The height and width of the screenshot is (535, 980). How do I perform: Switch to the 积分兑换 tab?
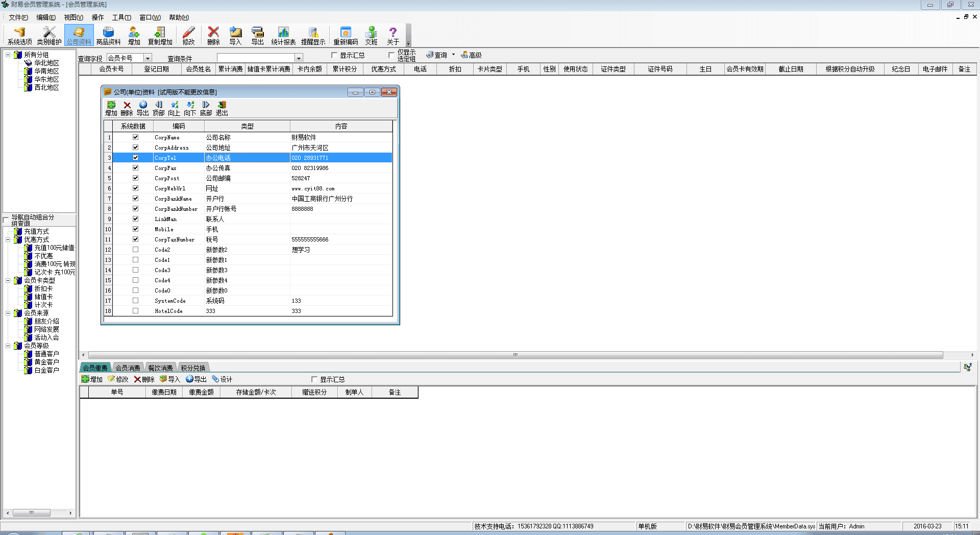[x=193, y=368]
